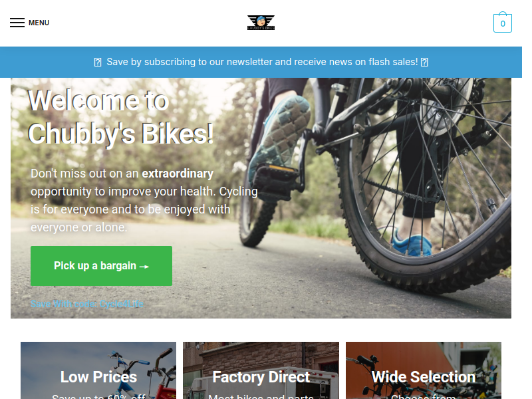The width and height of the screenshot is (532, 399).
Task: Click the cart item count zero
Action: point(503,24)
